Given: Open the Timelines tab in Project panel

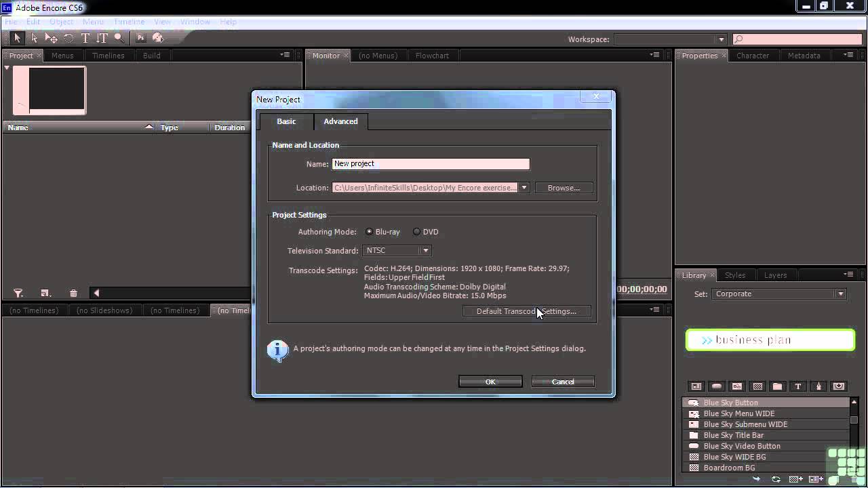Looking at the screenshot, I should tap(108, 56).
